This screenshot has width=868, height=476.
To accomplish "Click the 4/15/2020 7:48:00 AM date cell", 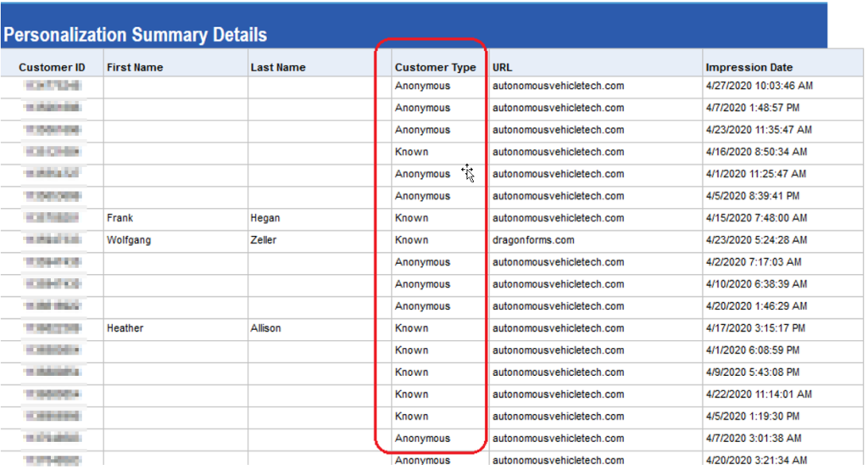I will (756, 218).
